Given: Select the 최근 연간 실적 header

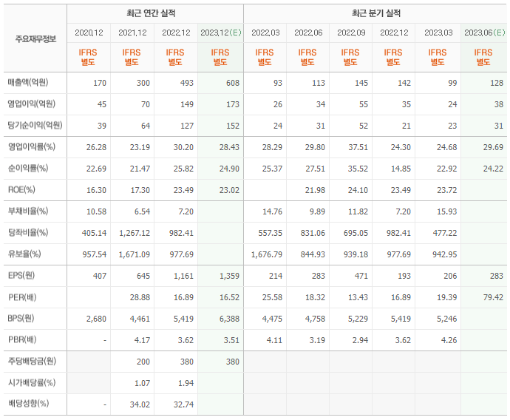Looking at the screenshot, I should [151, 13].
